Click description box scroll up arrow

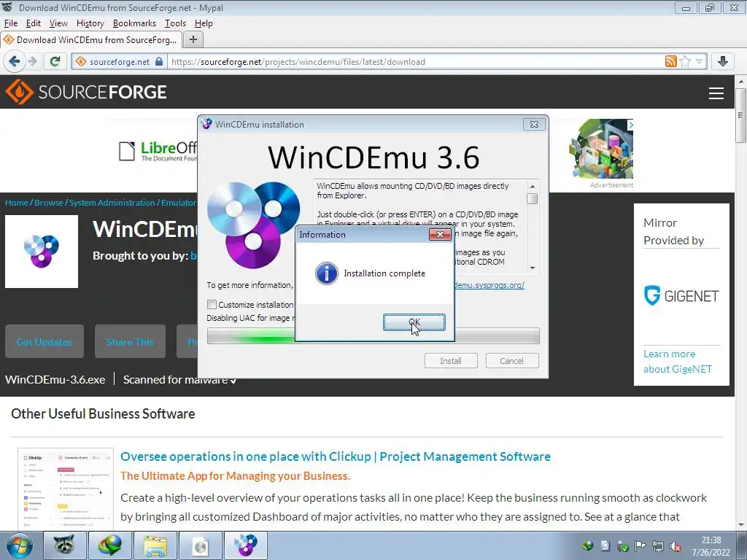point(533,186)
